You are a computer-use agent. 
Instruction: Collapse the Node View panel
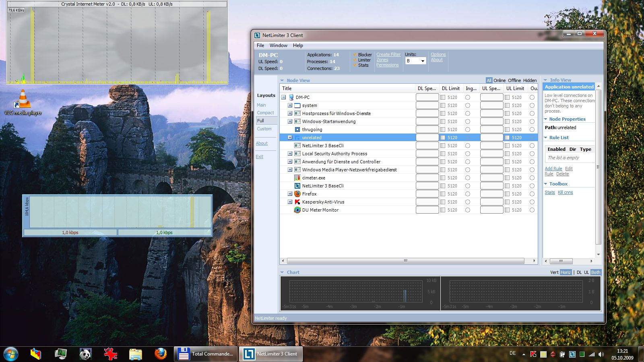coord(282,80)
